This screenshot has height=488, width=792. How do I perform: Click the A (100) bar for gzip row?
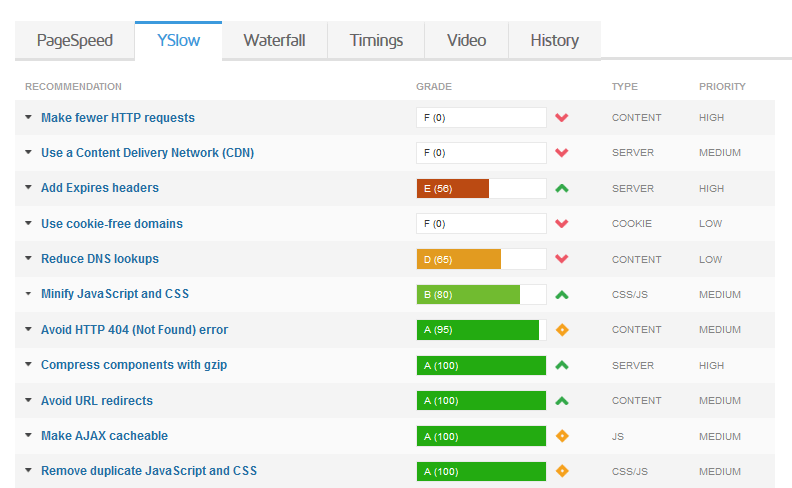481,365
